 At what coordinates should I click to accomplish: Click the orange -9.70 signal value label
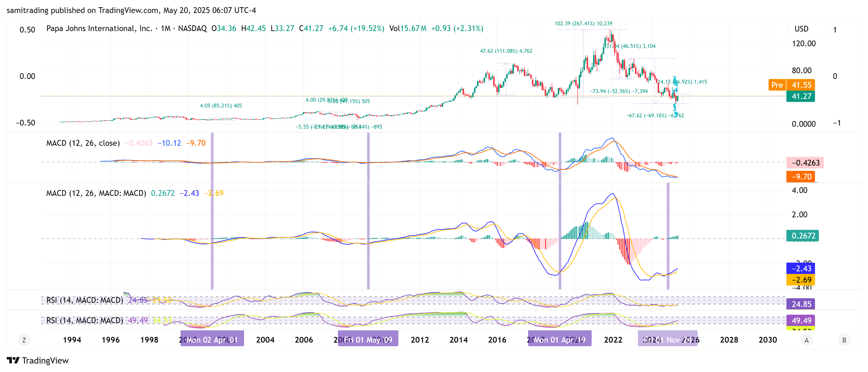(801, 177)
